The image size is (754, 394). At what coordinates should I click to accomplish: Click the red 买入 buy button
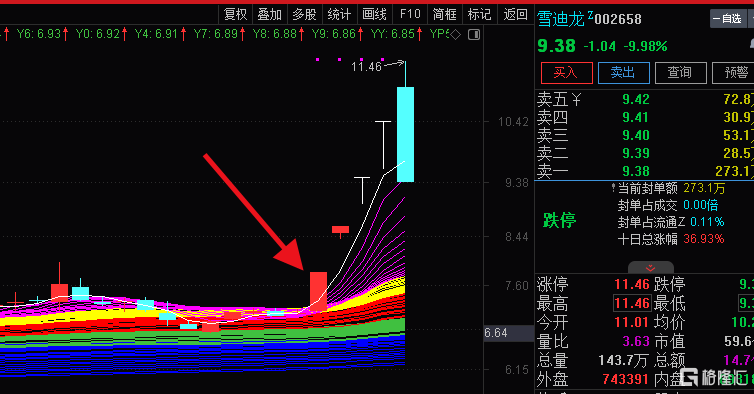[x=566, y=73]
